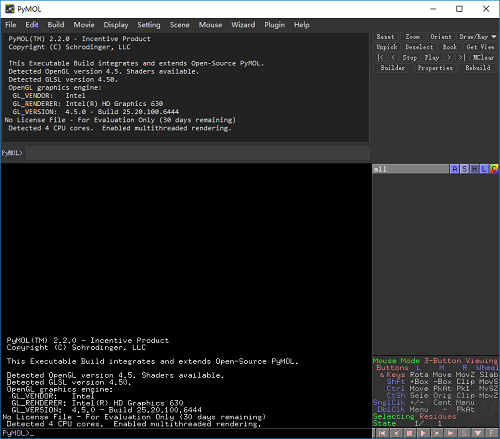Screen dimensions: 500x439
Task: Click the upper PyMOL command input field
Action: tap(198, 153)
